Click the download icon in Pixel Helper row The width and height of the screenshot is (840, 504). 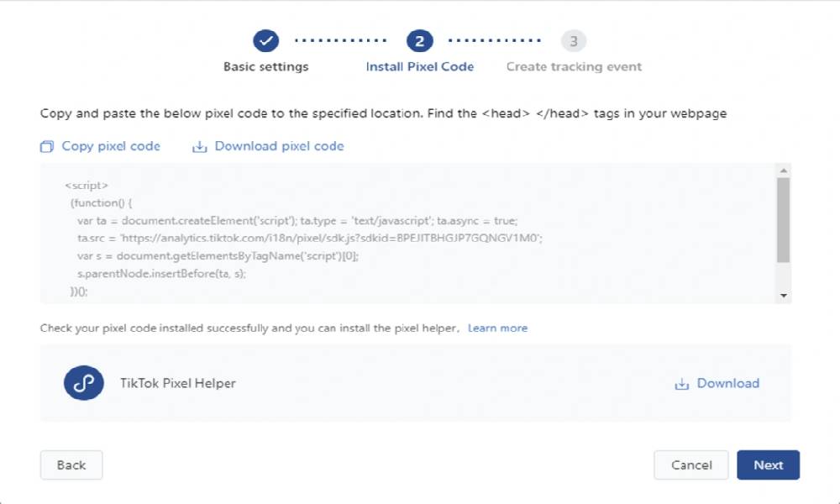point(681,384)
